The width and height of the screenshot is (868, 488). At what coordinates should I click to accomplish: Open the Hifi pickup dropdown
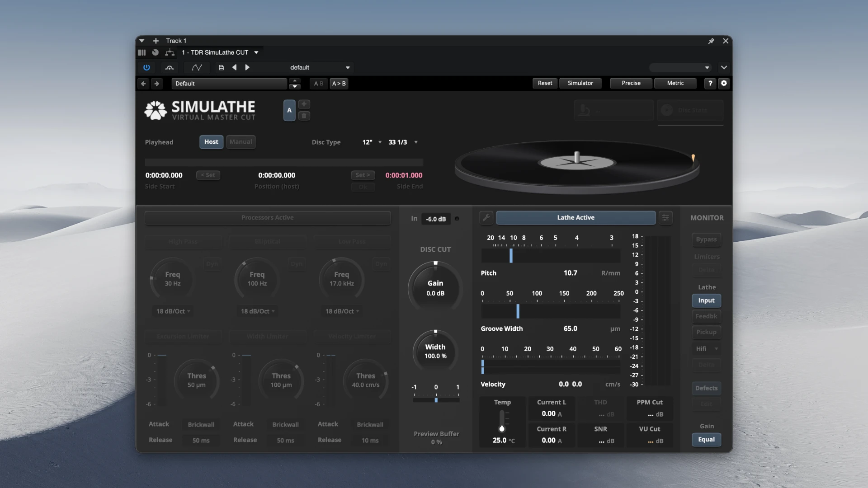coord(706,349)
